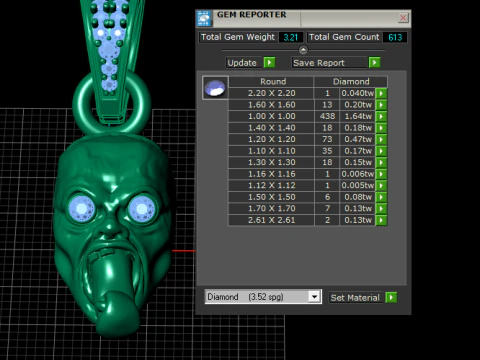Click the count cell showing 35
This screenshot has width=480, height=360.
click(327, 151)
